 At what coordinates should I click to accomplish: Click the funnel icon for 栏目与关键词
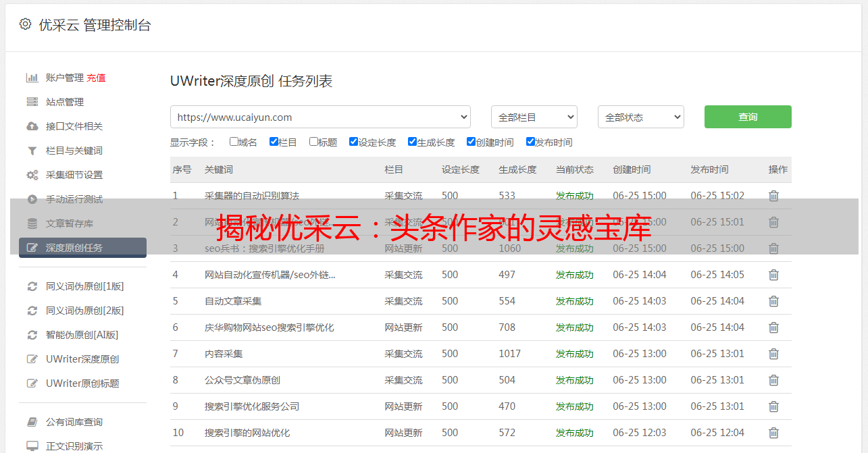pos(32,151)
